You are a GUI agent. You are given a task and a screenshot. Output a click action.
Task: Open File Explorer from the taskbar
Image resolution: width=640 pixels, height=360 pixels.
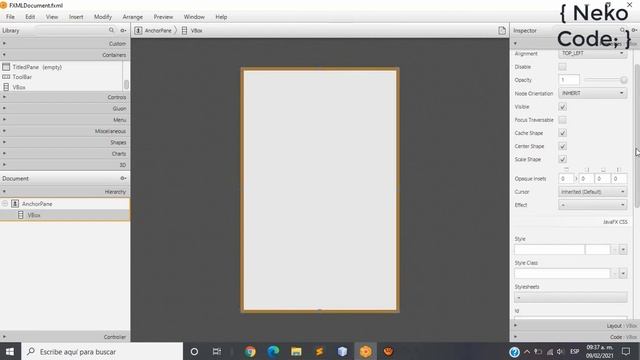296,351
